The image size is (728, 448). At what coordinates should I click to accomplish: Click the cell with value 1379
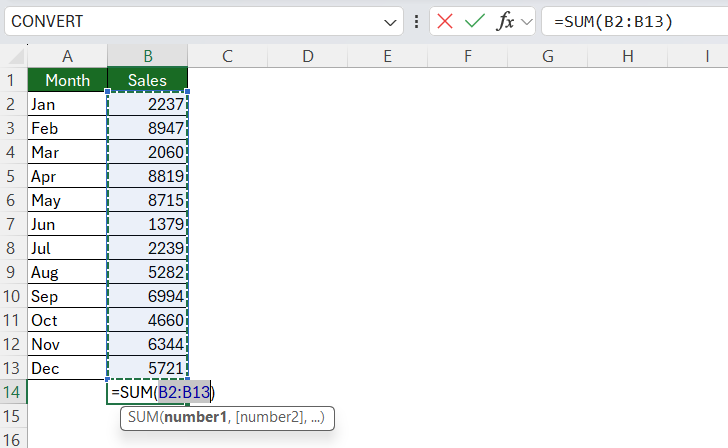point(148,224)
